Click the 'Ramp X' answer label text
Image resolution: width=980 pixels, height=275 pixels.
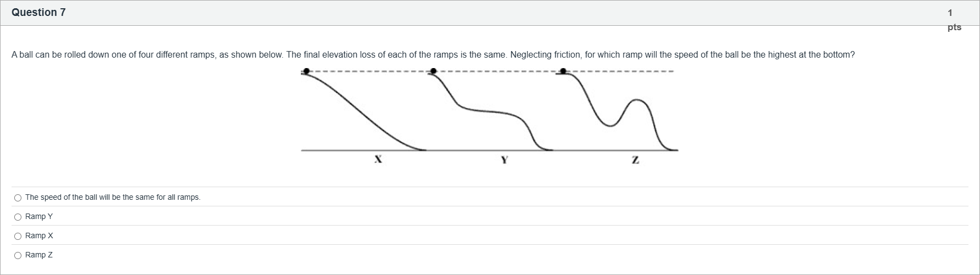coord(39,235)
